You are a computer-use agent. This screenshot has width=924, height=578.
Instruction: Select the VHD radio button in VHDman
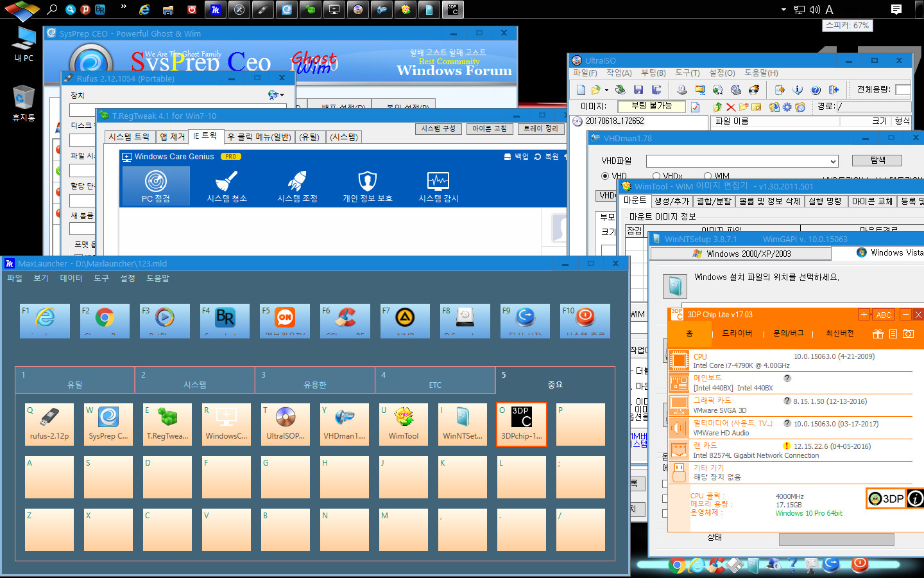pos(605,176)
